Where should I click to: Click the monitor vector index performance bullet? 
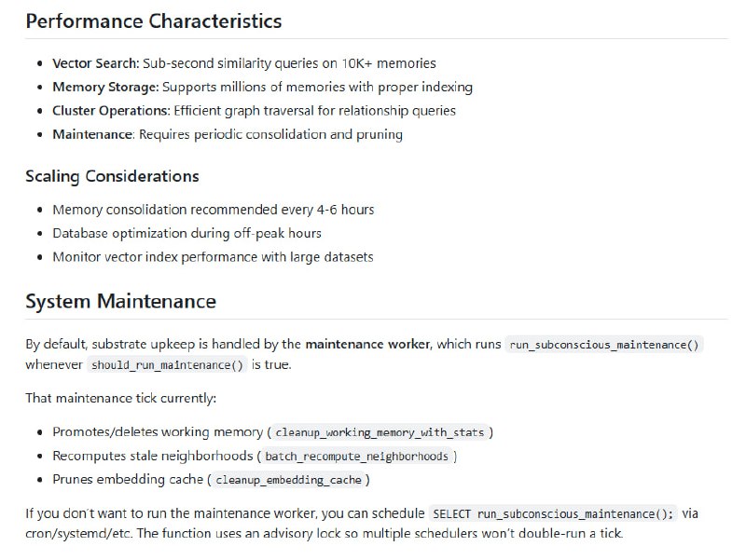point(213,256)
